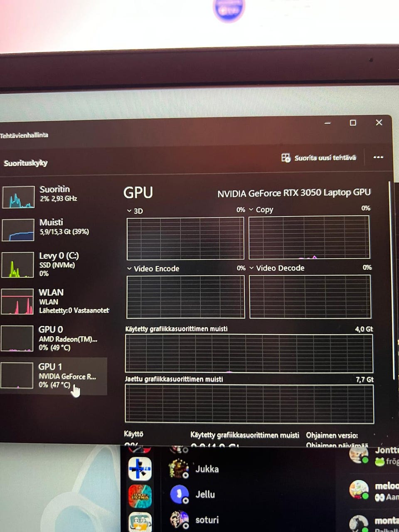Viewport: 399px width, 532px height.
Task: Select the Muisti memory entry
Action: click(54, 229)
